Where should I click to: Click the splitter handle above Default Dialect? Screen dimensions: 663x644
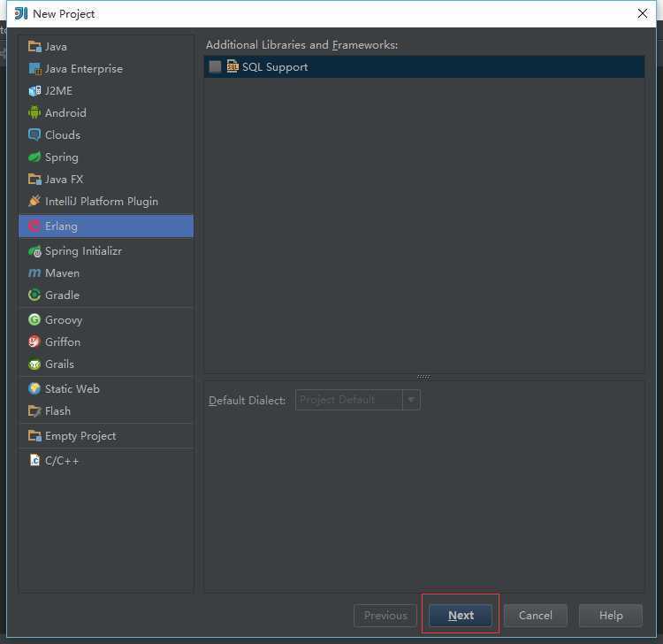point(424,377)
